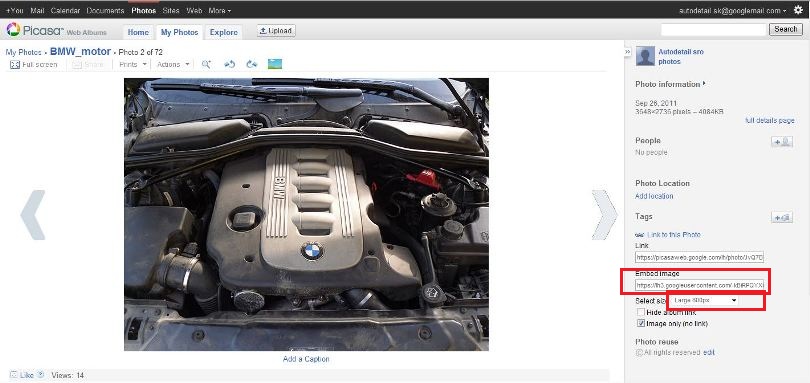Click the landscape picture icon in the toolbar
810x383 pixels.
pyautogui.click(x=275, y=64)
